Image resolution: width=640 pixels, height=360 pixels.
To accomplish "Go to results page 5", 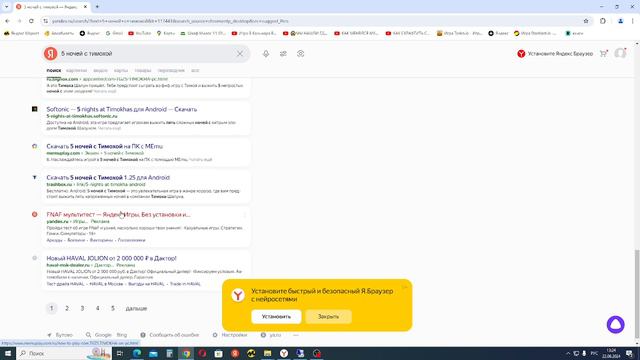I will (x=113, y=308).
